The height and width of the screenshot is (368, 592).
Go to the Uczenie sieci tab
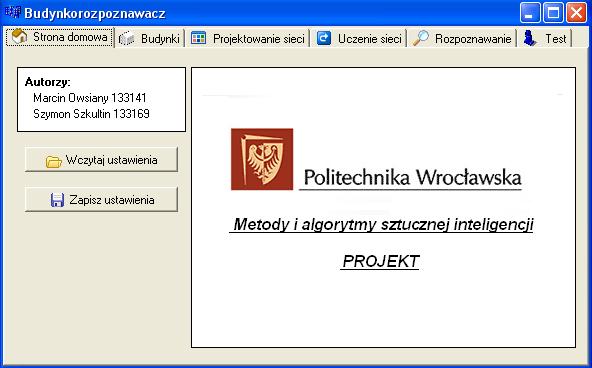pyautogui.click(x=358, y=38)
